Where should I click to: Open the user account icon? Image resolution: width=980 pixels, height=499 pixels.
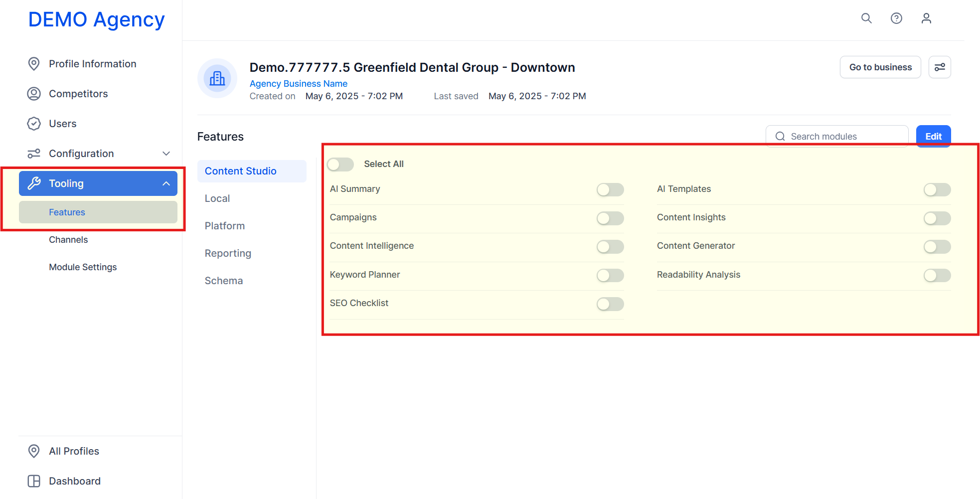click(926, 18)
